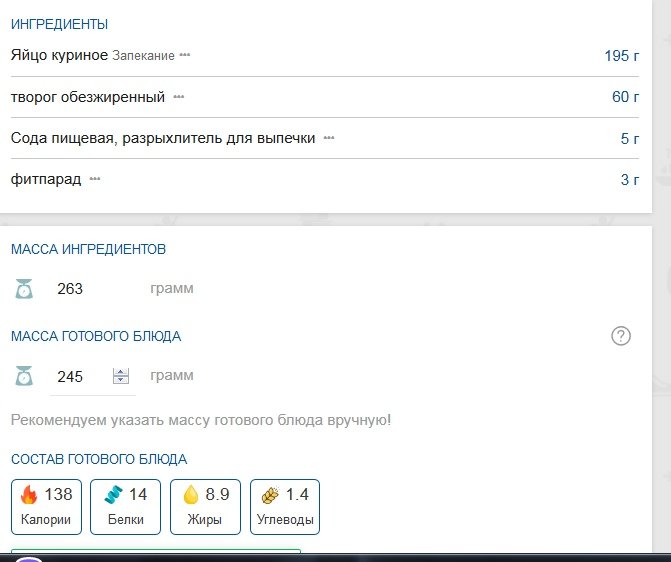
Task: Decrease finished dish mass with down arrow
Action: [x=122, y=382]
